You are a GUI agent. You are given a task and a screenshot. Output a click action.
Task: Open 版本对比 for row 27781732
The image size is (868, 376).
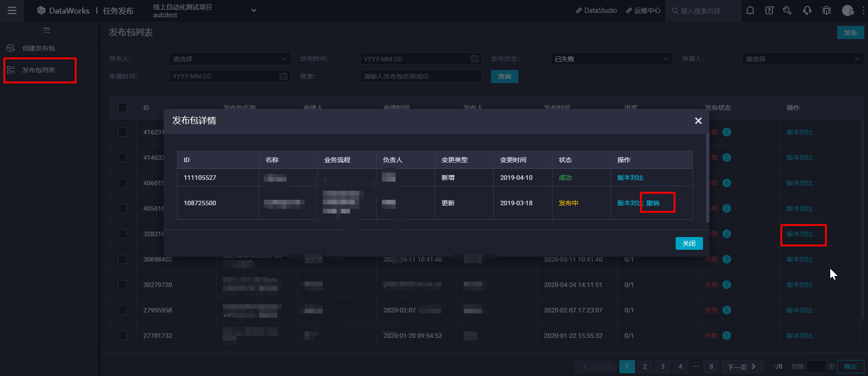(x=800, y=336)
